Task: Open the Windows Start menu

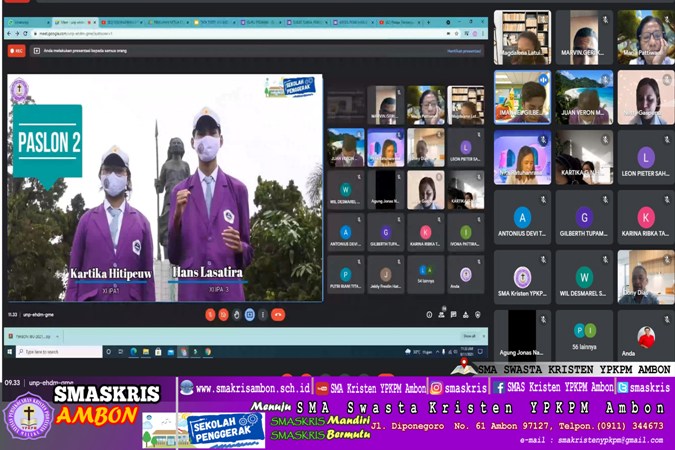Action: coord(9,352)
